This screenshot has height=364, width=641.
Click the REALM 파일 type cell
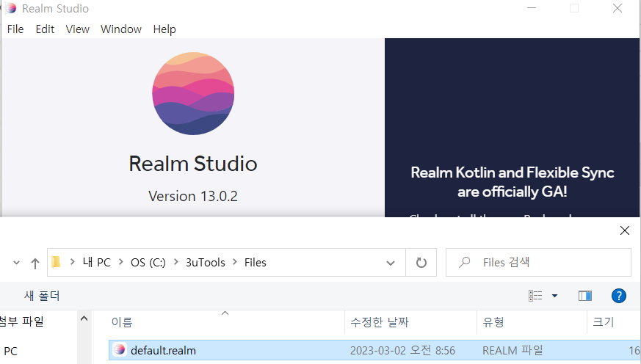[513, 351]
